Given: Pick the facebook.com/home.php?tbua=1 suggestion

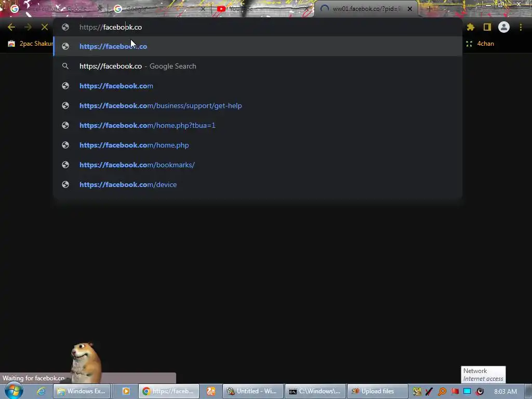Looking at the screenshot, I should [x=258, y=125].
